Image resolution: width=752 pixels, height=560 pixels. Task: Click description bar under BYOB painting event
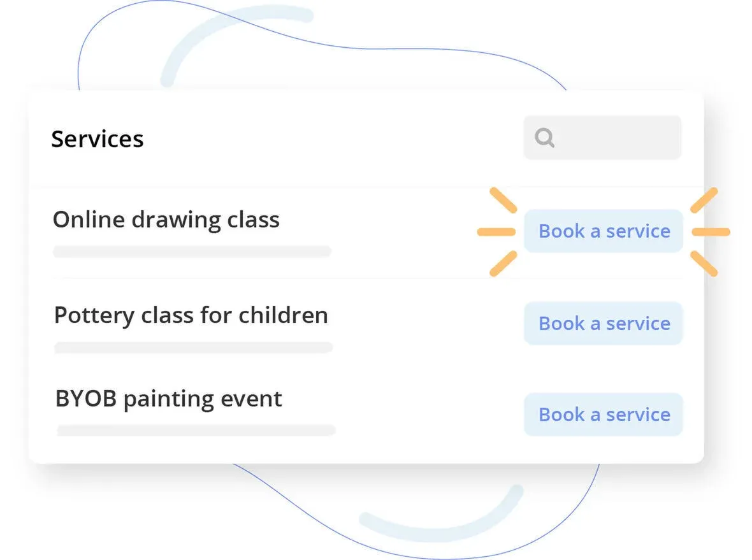tap(196, 431)
